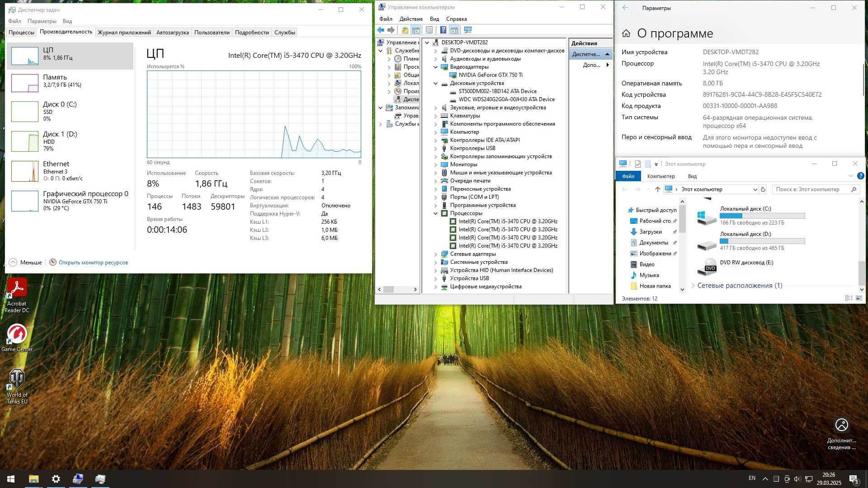Click the forward arrow in Computer Management toolbar

391,30
